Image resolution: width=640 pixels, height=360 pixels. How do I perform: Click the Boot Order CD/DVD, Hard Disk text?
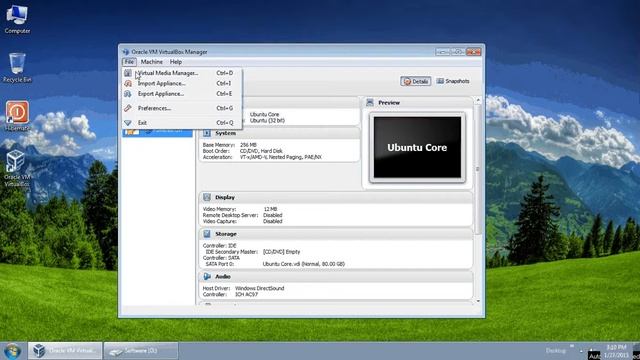coord(261,151)
